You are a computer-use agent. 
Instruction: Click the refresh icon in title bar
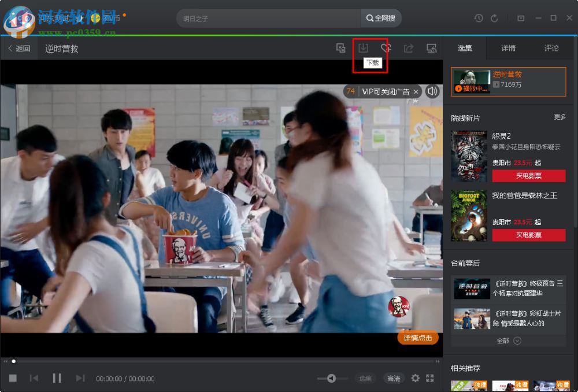pyautogui.click(x=494, y=19)
